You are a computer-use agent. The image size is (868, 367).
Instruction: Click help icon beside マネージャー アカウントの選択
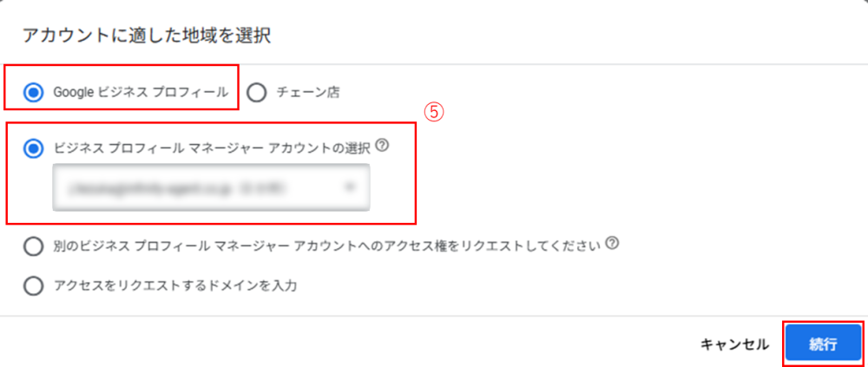[382, 145]
